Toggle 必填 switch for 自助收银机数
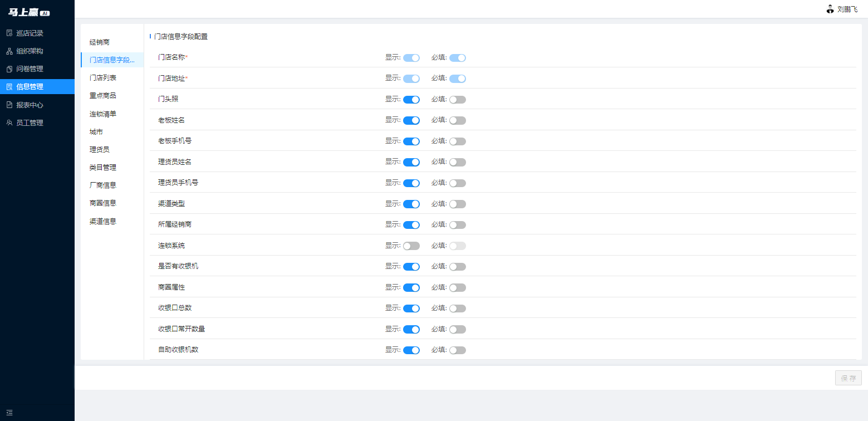 (458, 350)
